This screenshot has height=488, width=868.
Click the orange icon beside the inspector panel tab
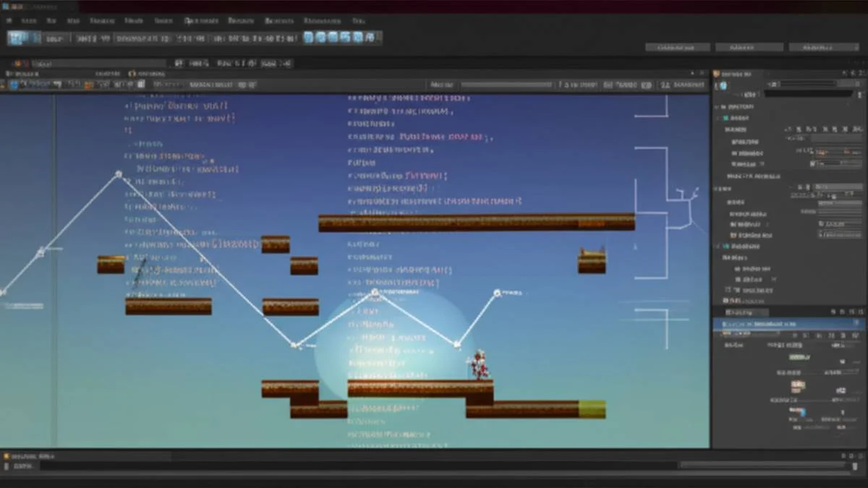tap(718, 74)
